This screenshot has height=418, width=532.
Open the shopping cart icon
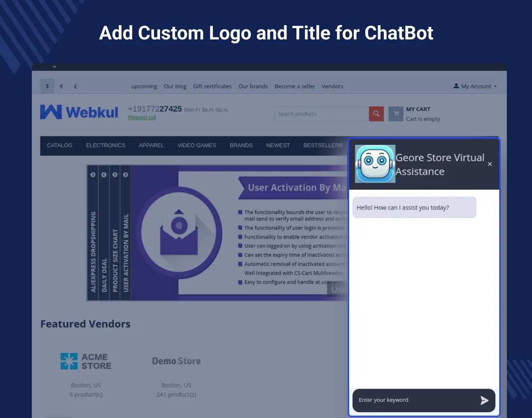click(396, 114)
